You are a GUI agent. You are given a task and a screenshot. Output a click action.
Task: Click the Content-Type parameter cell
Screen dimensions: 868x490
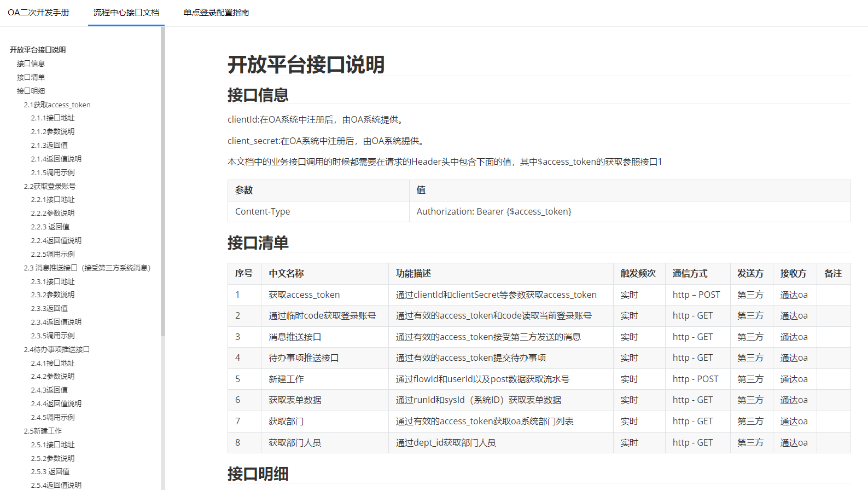(263, 212)
